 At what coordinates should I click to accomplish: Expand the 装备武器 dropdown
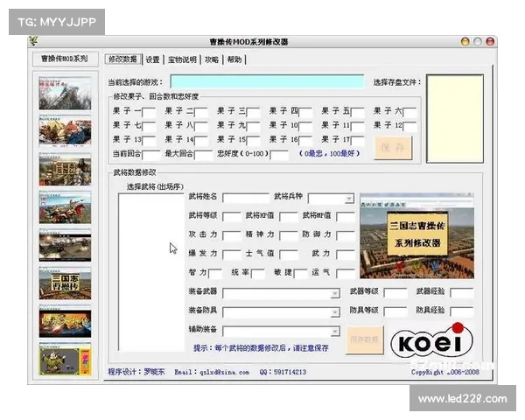click(x=335, y=293)
